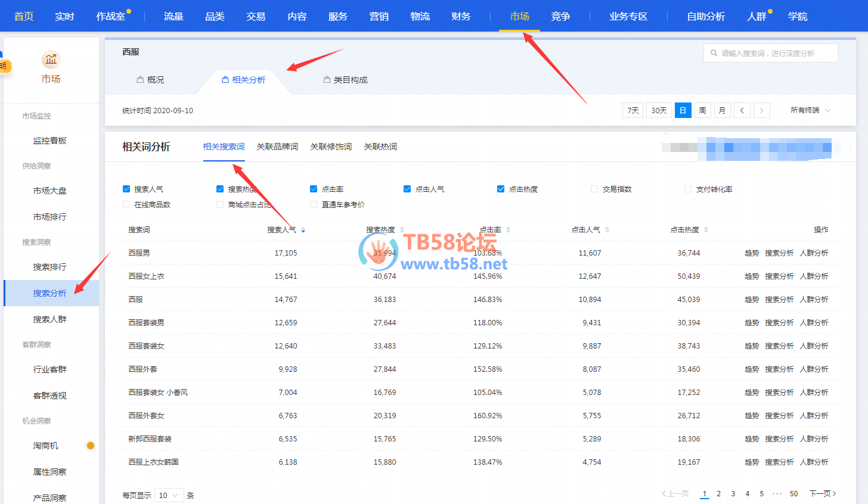Uncheck the 点击率 checkbox

pos(314,189)
